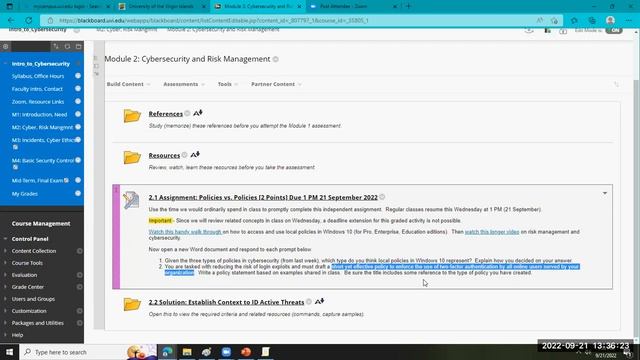Switch to the first browser tab, the login page

(x=67, y=7)
